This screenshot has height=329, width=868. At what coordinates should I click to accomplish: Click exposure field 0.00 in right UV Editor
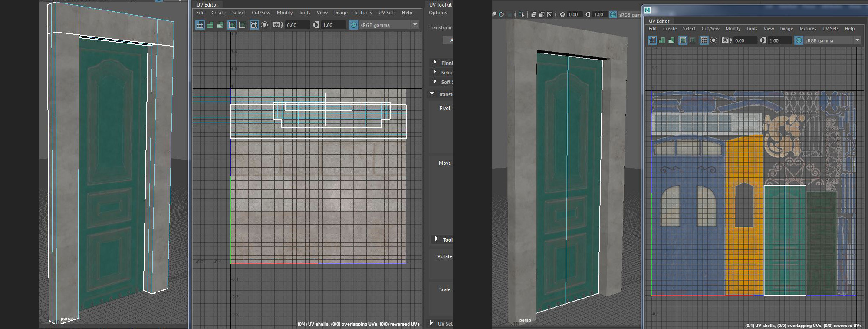click(x=745, y=40)
